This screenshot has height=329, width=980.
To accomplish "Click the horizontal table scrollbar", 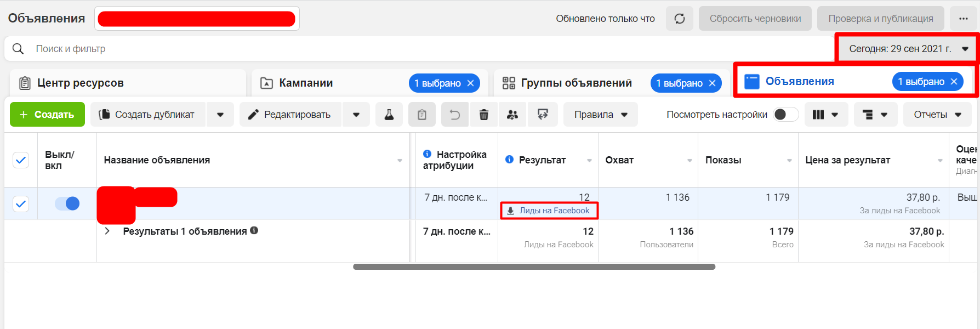I will [x=534, y=267].
